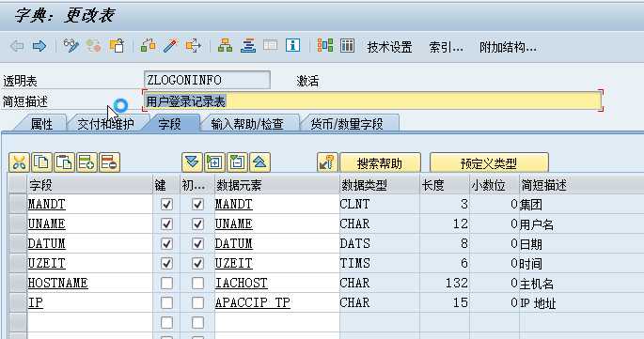Screen dimensions: 644x339
Task: Uncheck the initial values checkbox for DATUM
Action: [x=197, y=243]
